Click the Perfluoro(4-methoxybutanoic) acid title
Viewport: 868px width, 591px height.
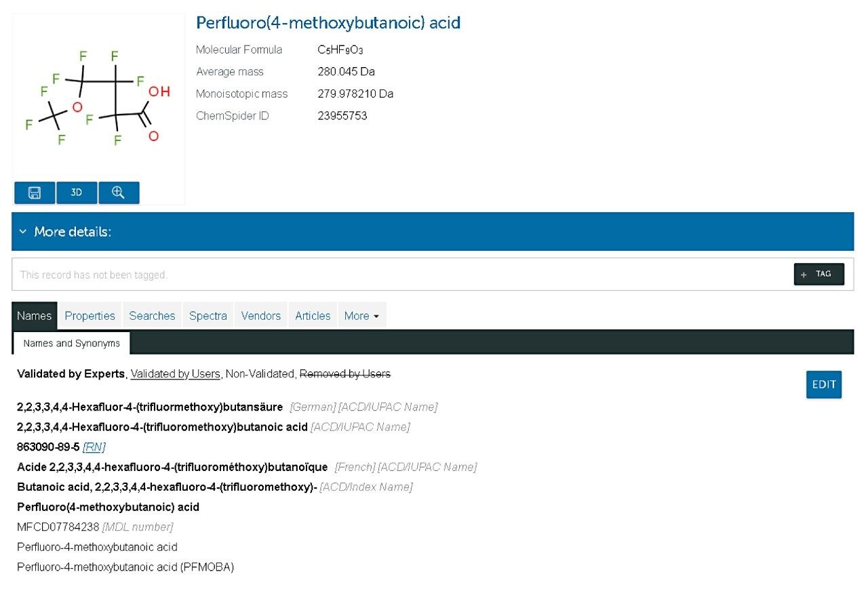click(328, 22)
